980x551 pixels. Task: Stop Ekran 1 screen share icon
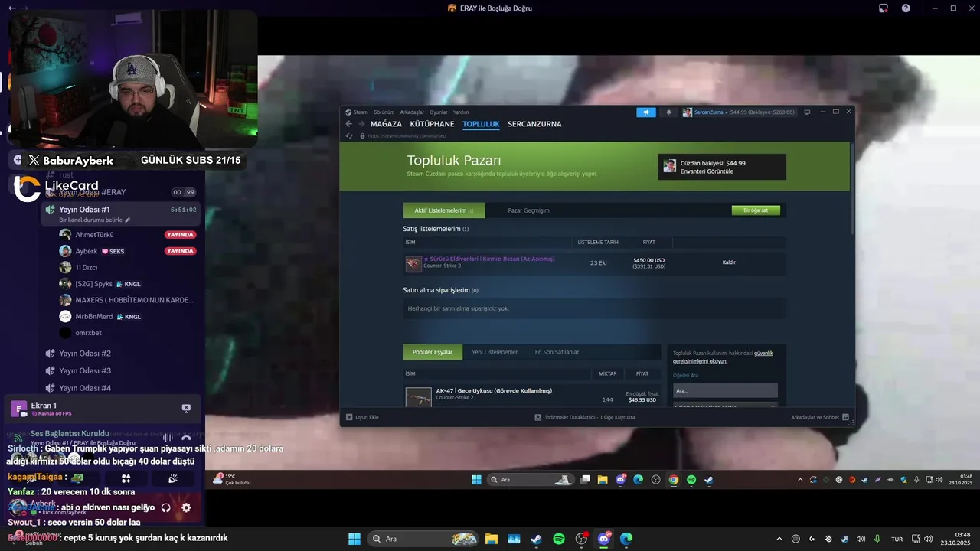(x=186, y=409)
